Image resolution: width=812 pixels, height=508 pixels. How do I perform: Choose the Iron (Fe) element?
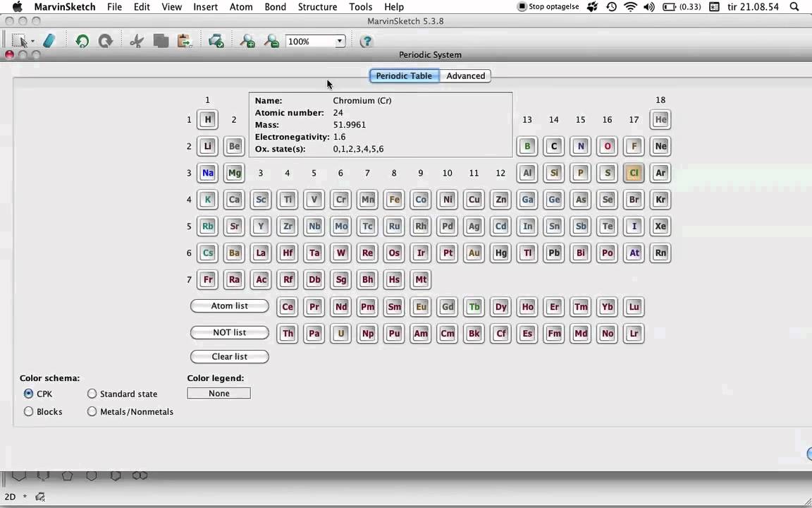pos(394,200)
